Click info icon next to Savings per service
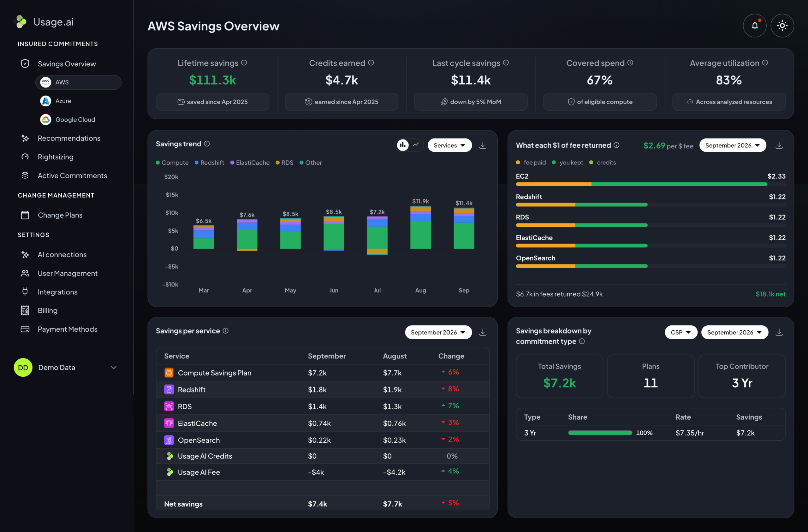 [x=225, y=331]
